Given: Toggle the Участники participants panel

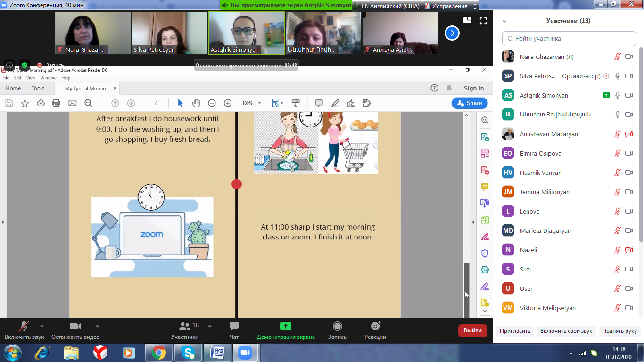Looking at the screenshot, I should click(185, 330).
